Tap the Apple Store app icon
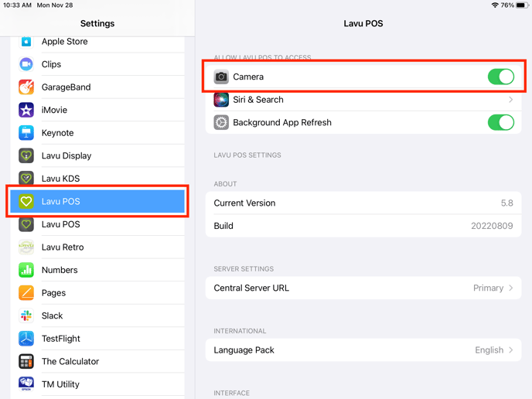Viewport: 532px width, 399px height. (26, 42)
